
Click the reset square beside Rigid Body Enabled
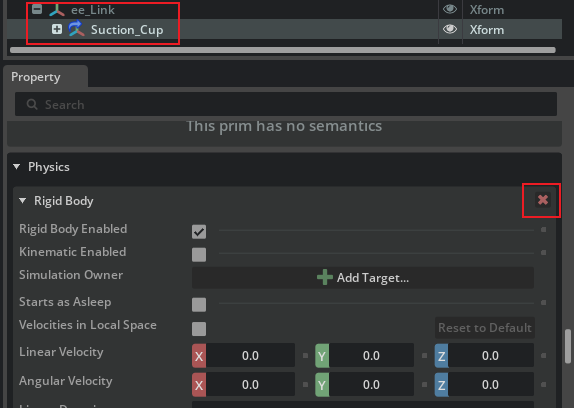point(544,230)
